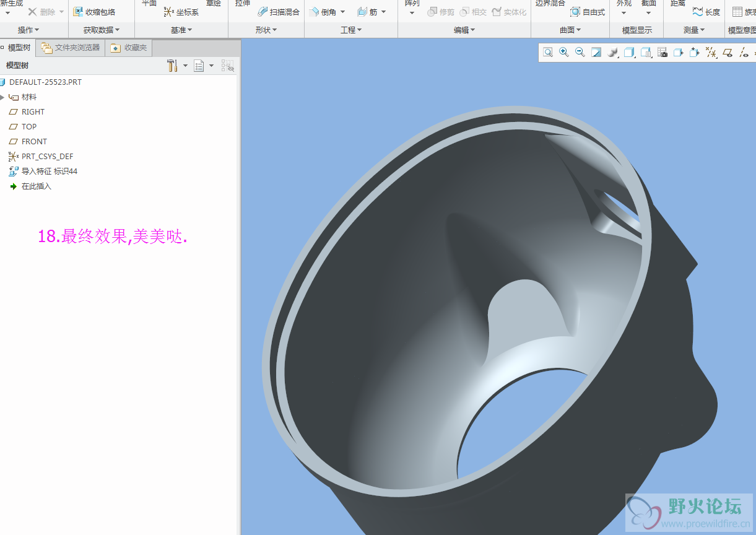
Task: Open the tree Settings dropdown arrow
Action: [x=185, y=66]
